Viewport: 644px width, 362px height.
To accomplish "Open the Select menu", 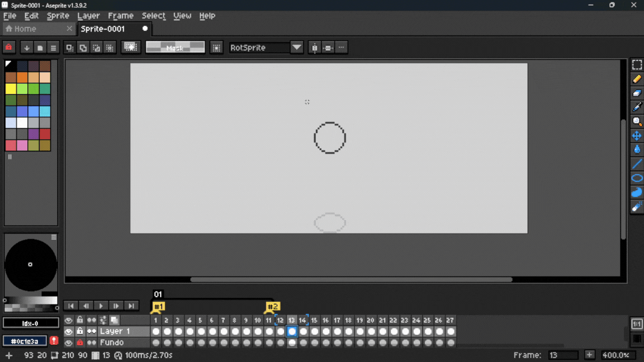I will [153, 16].
